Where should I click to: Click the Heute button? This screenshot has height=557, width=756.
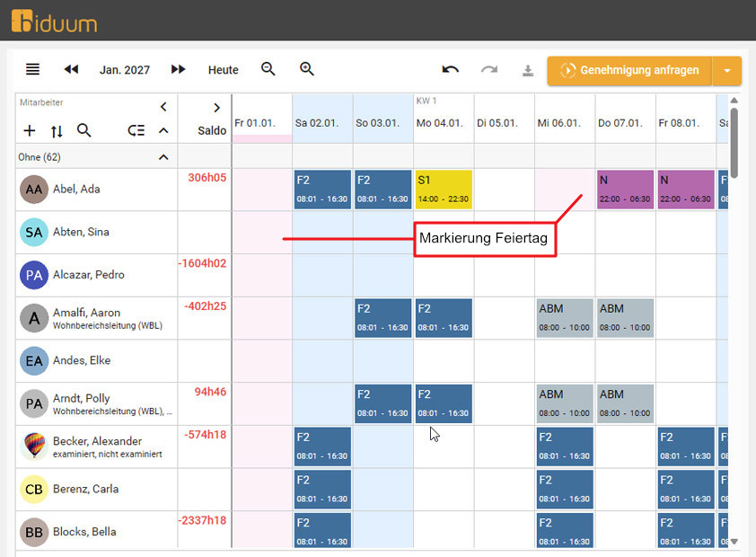[224, 70]
